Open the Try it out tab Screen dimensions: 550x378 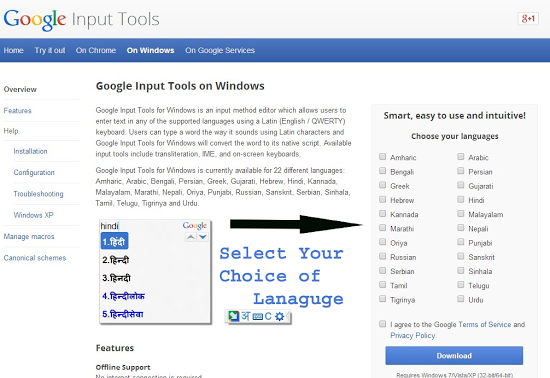[x=50, y=50]
